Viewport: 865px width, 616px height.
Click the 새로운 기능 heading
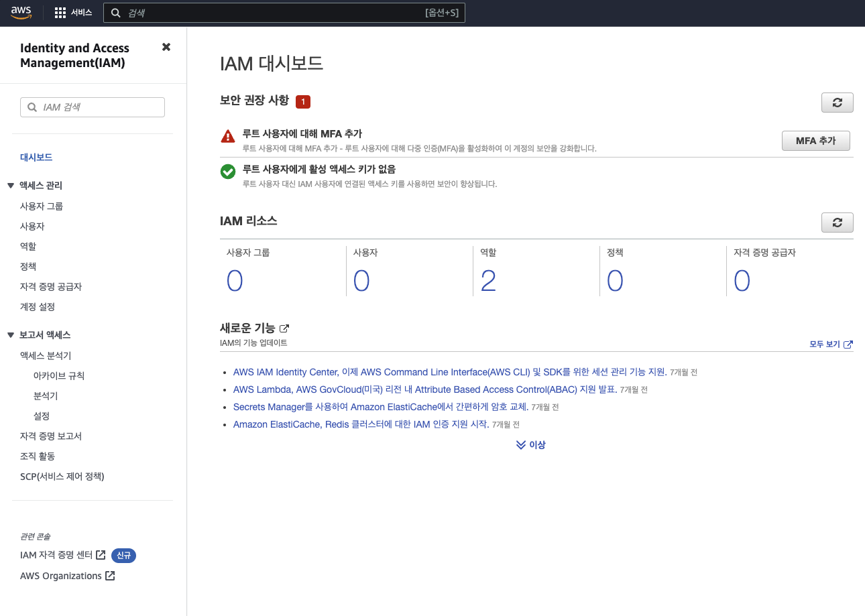pyautogui.click(x=247, y=328)
